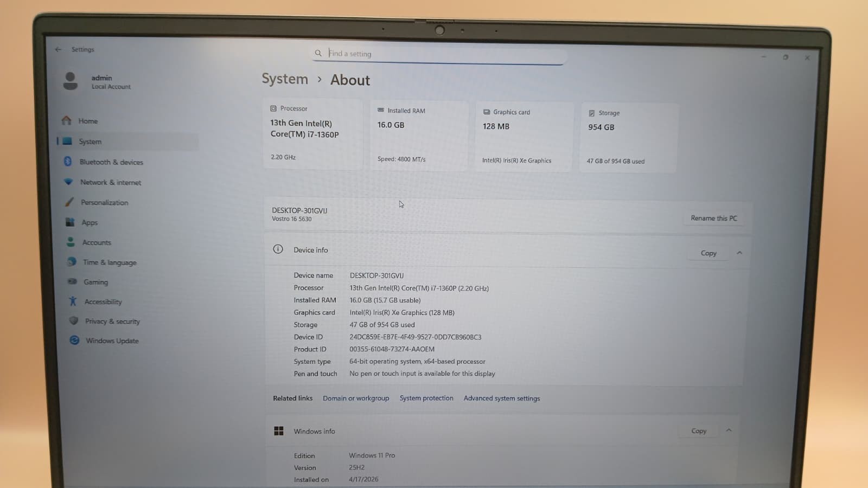Click the Apps icon in sidebar

click(70, 222)
